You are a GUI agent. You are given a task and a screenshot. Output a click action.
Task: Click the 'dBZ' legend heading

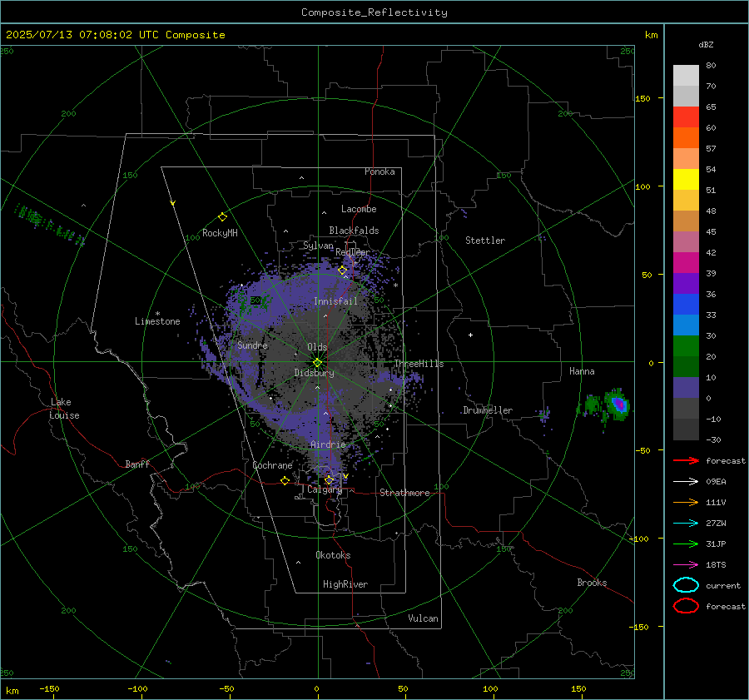pyautogui.click(x=706, y=44)
